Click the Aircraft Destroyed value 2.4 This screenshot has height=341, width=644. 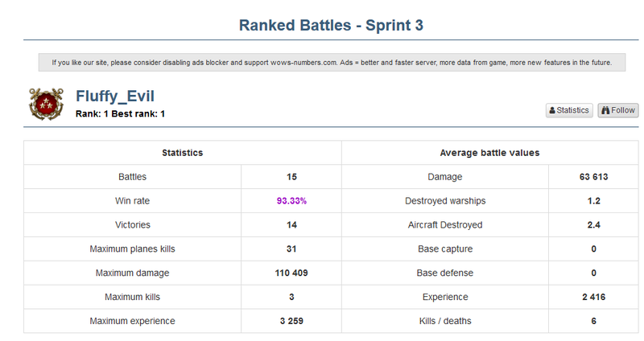pyautogui.click(x=593, y=225)
